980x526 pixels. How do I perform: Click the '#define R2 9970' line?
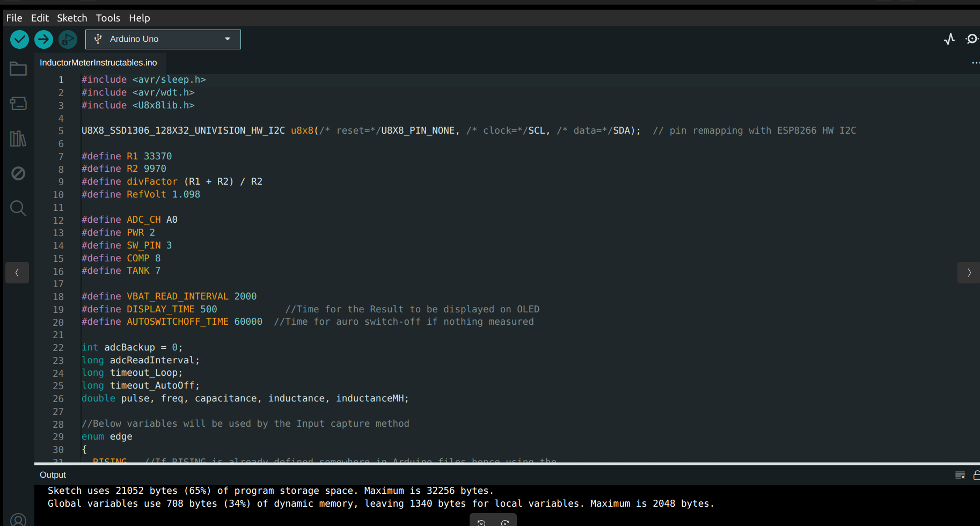click(124, 169)
